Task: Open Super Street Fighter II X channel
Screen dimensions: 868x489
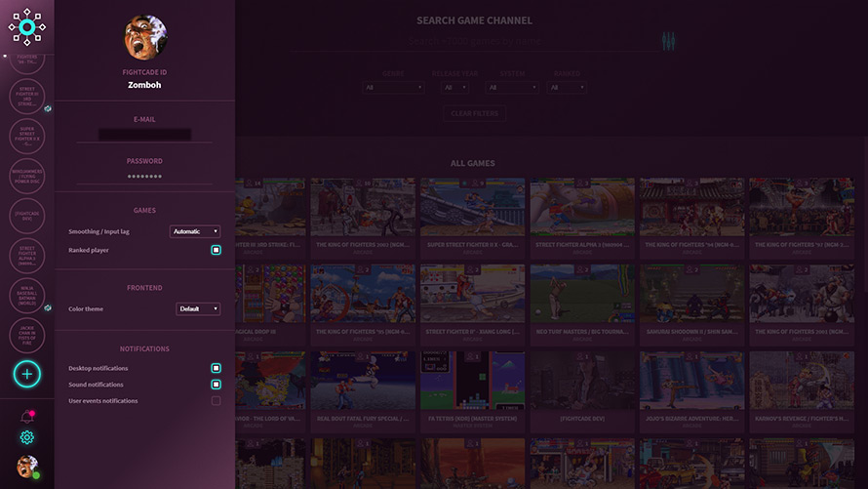Action: coord(26,137)
